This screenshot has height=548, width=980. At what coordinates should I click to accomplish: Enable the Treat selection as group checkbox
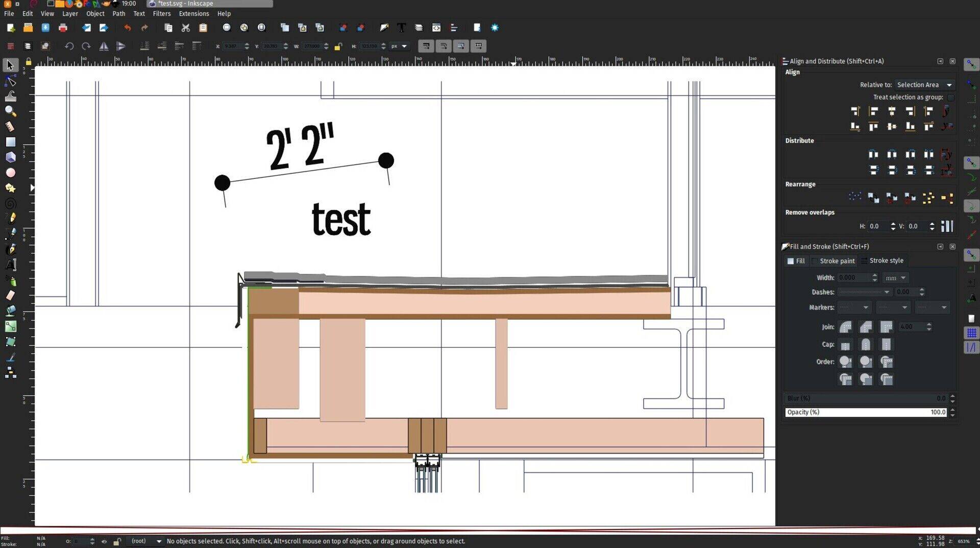click(x=951, y=97)
